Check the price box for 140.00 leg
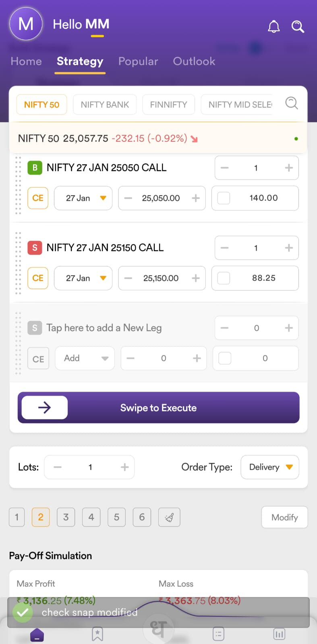The height and width of the screenshot is (644, 317). click(224, 198)
